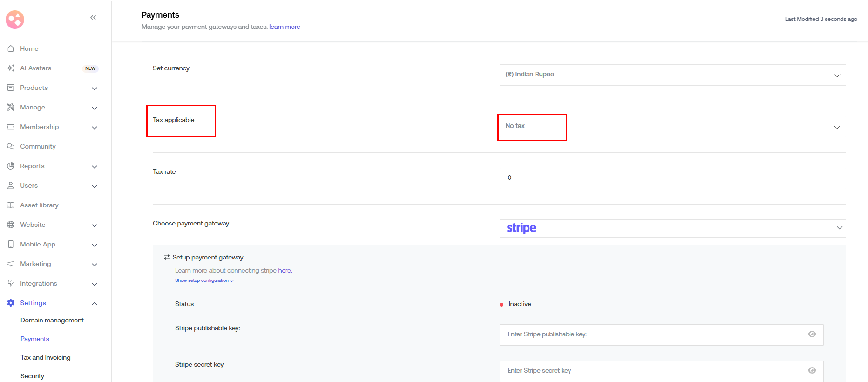The width and height of the screenshot is (868, 382).
Task: Open the Tax applicable dropdown
Action: (672, 127)
